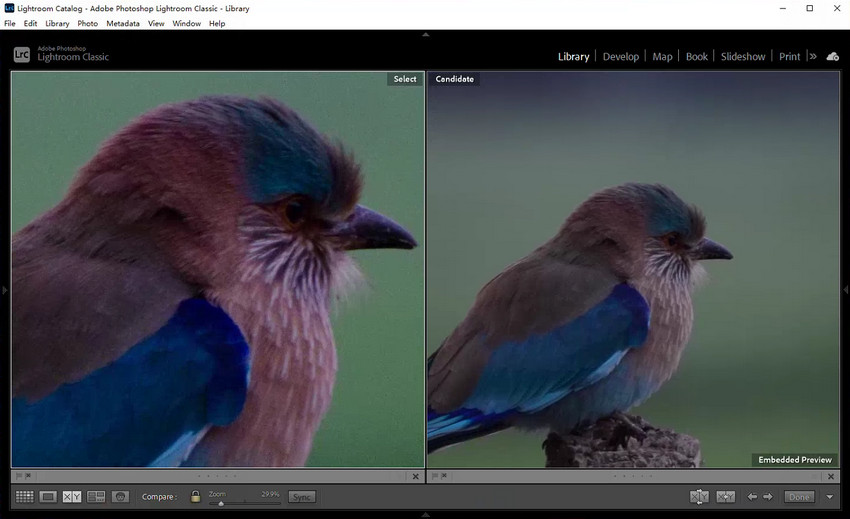The image size is (850, 519).
Task: Expand the right panel group
Action: (x=846, y=290)
